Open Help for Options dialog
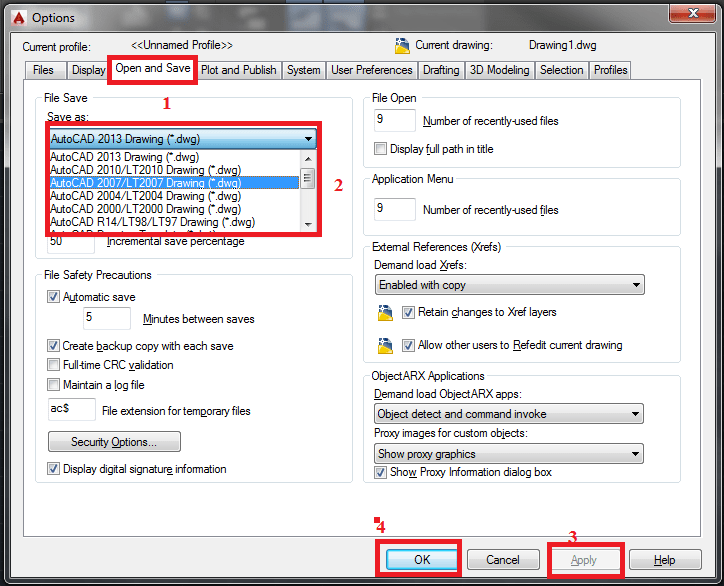The width and height of the screenshot is (724, 586). pyautogui.click(x=665, y=560)
